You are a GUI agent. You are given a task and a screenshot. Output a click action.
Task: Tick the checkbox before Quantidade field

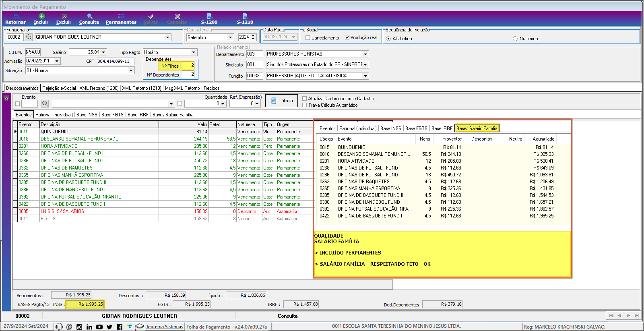pos(180,103)
